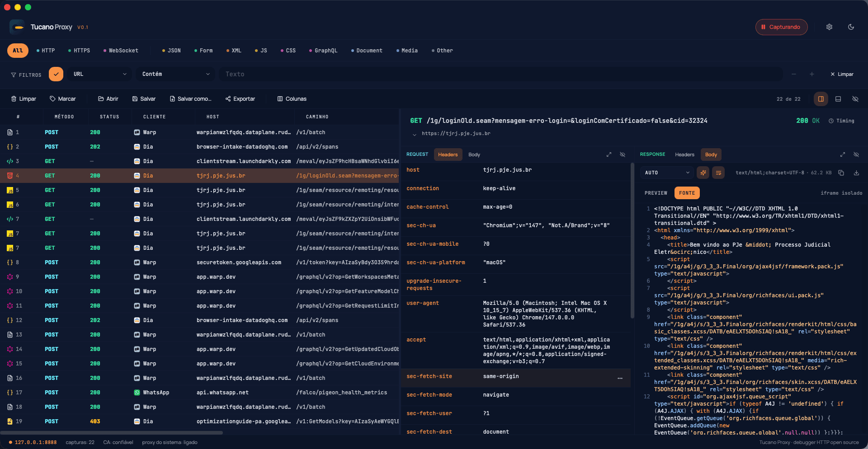This screenshot has width=868, height=449.
Task: Sort by the MÉTODO column header
Action: pyautogui.click(x=64, y=117)
